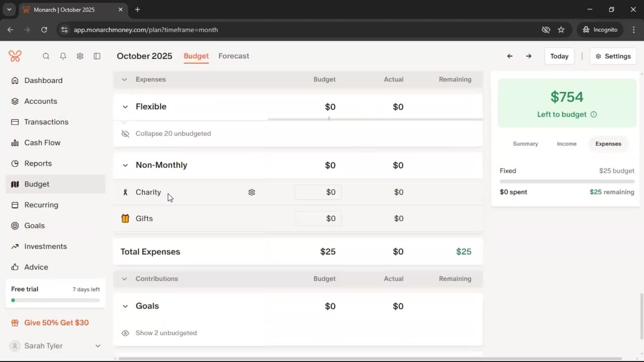Show 2 unbudgeted goals
Screen dimensions: 644x362
click(x=166, y=333)
